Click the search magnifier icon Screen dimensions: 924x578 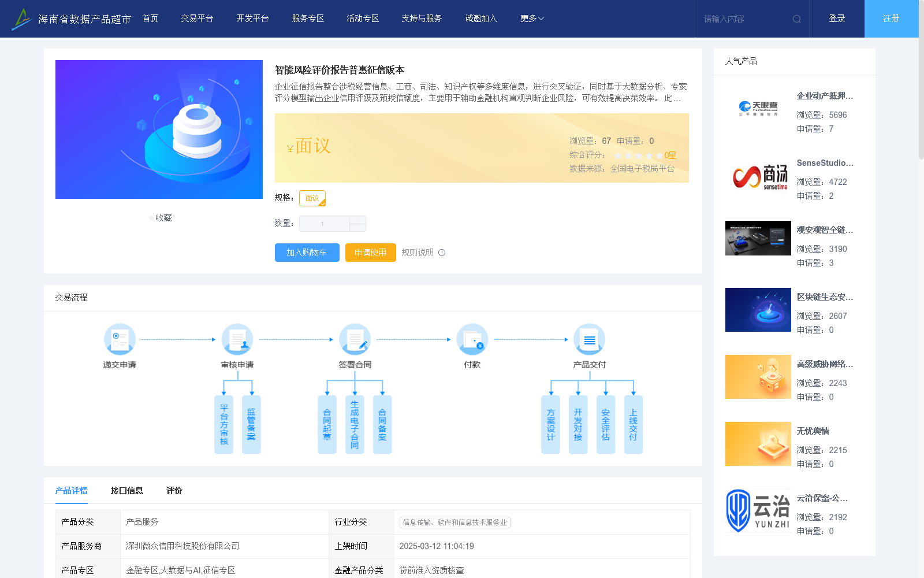click(796, 19)
